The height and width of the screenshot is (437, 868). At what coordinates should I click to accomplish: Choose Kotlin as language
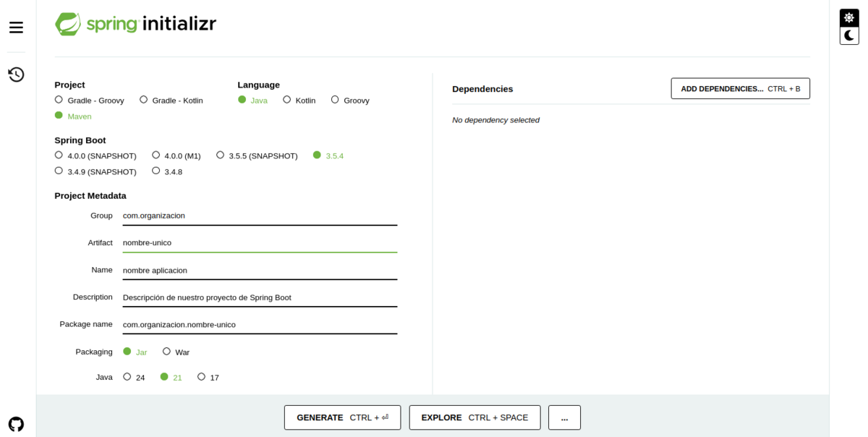coord(299,100)
